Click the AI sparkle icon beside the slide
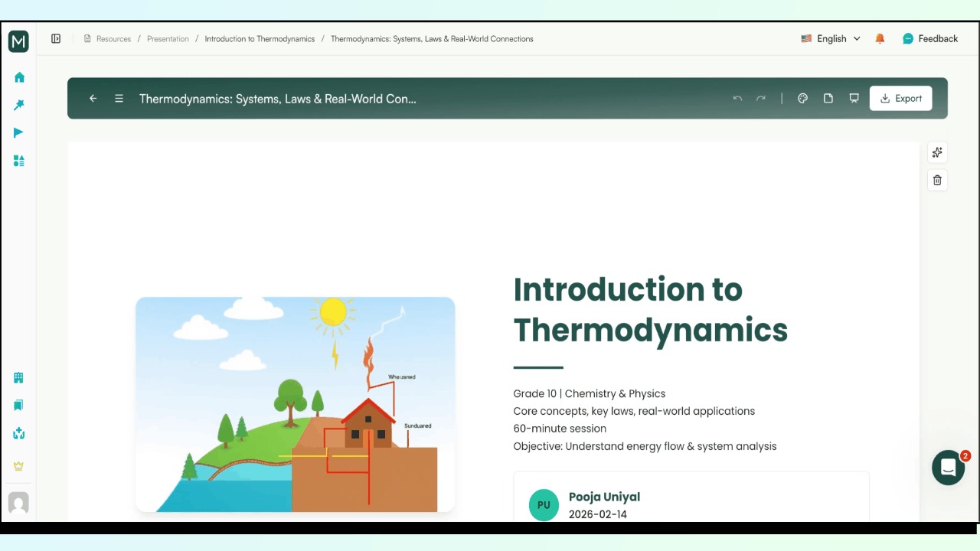The image size is (980, 551). pos(937,152)
